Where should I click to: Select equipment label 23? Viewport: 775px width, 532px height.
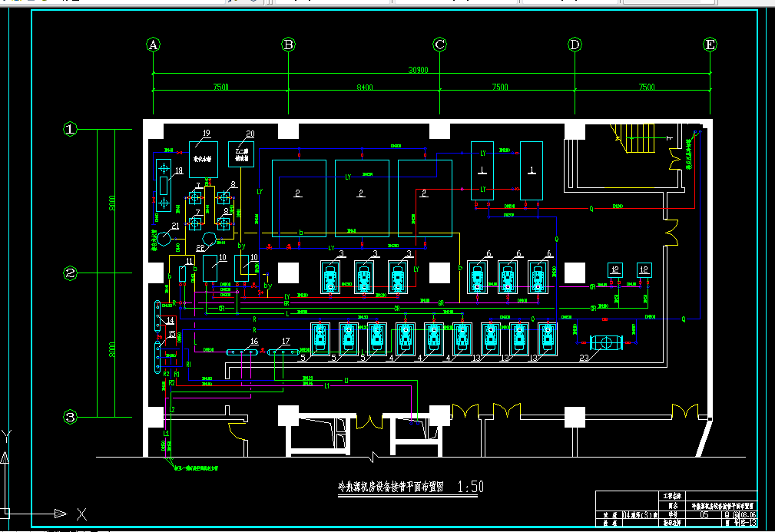[x=585, y=358]
